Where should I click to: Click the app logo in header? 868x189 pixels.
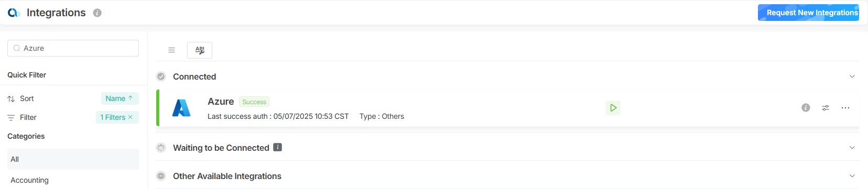click(14, 13)
